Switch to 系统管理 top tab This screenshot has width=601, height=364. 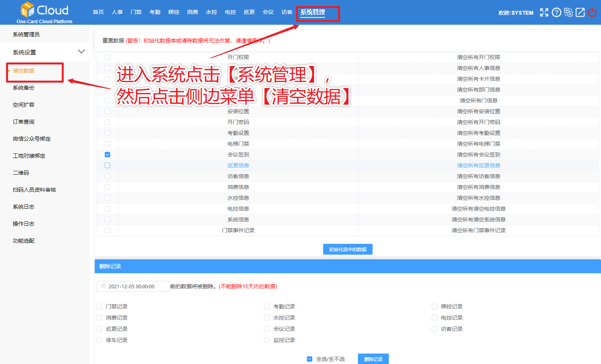coord(313,12)
